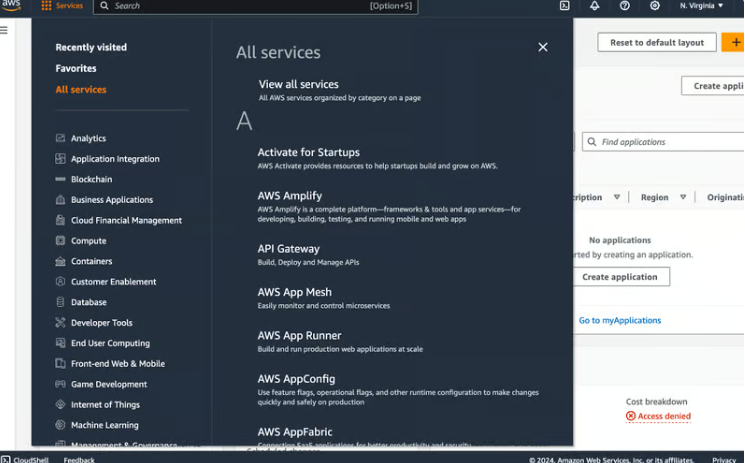Click the AWS logo in the header
This screenshot has width=745, height=463.
tap(10, 5)
